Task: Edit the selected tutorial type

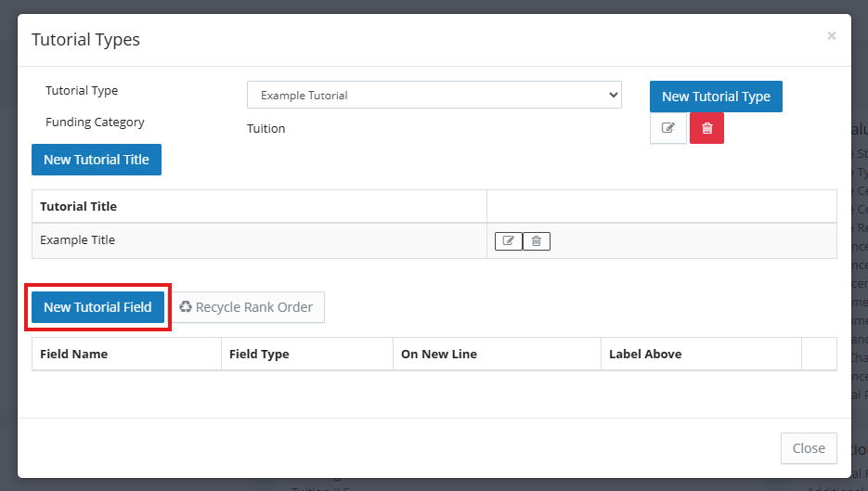Action: point(667,128)
